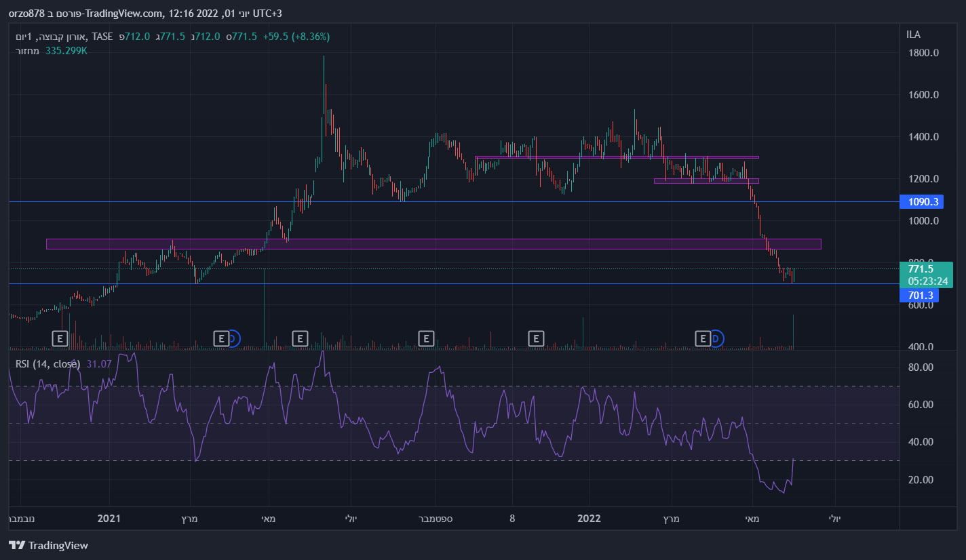Click the 2022 label on the time axis
This screenshot has height=560, width=966.
coord(589,519)
